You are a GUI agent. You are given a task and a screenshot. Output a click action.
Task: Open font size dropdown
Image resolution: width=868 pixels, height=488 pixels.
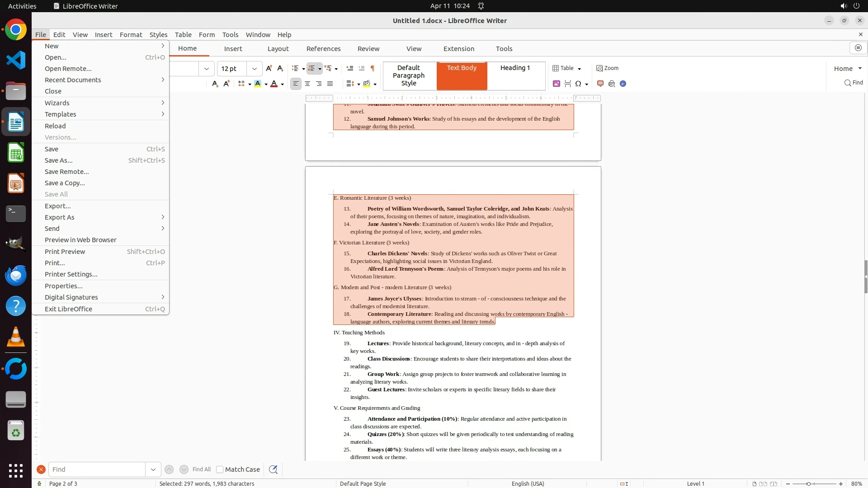(x=255, y=69)
